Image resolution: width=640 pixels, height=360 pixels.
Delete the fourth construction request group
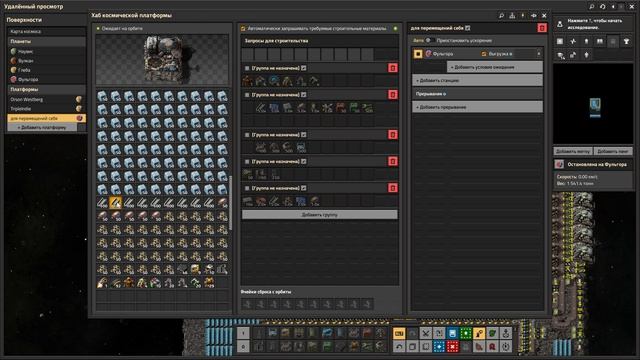(x=393, y=162)
